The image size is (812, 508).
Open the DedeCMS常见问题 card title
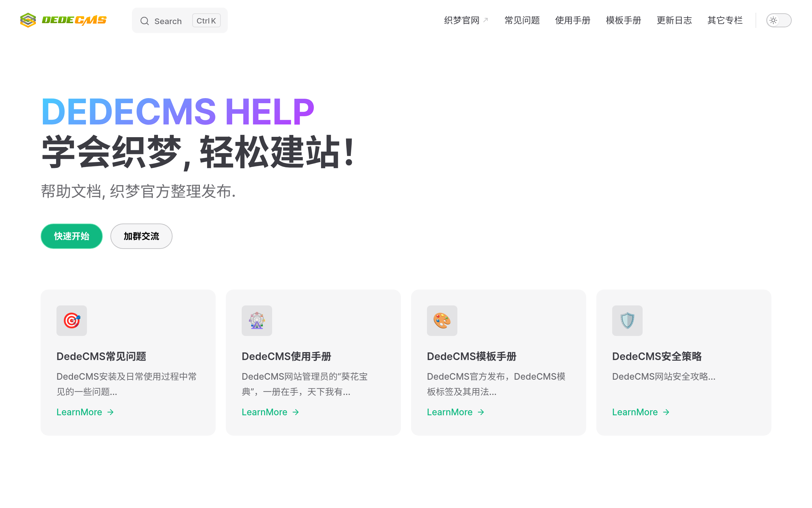click(x=101, y=357)
